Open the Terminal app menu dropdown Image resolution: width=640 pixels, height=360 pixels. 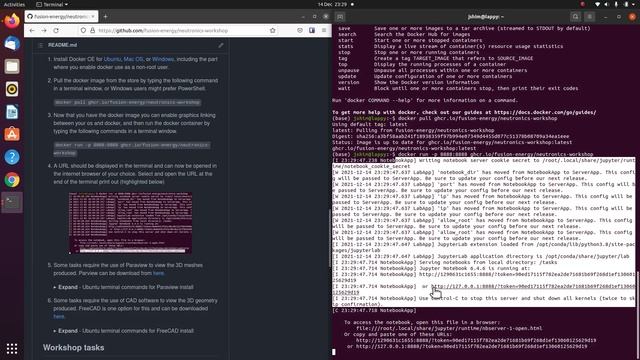(52, 4)
